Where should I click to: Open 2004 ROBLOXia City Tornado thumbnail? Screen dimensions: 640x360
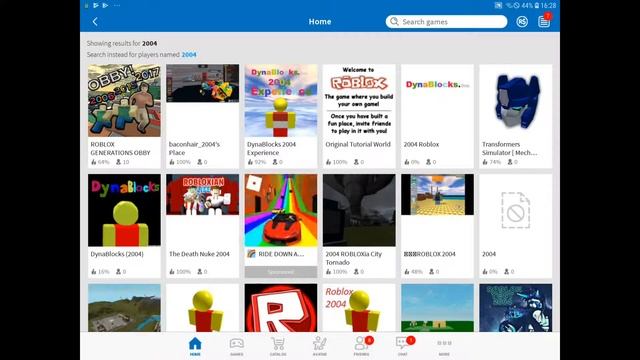tap(359, 210)
